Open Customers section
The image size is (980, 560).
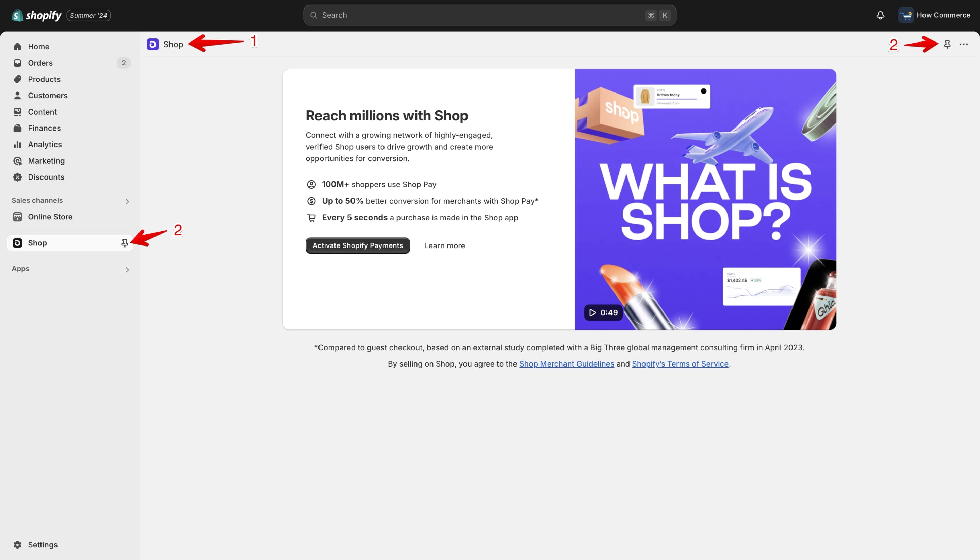point(70,96)
